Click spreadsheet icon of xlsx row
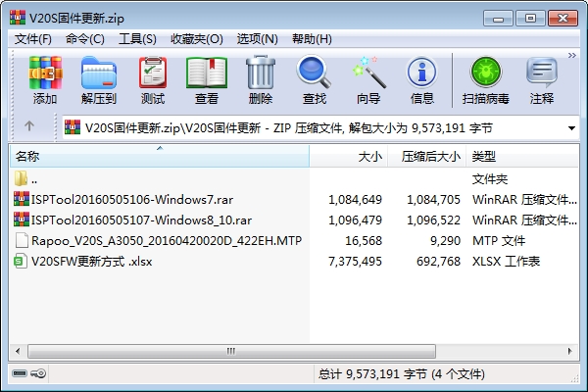588x392 pixels. coord(21,261)
